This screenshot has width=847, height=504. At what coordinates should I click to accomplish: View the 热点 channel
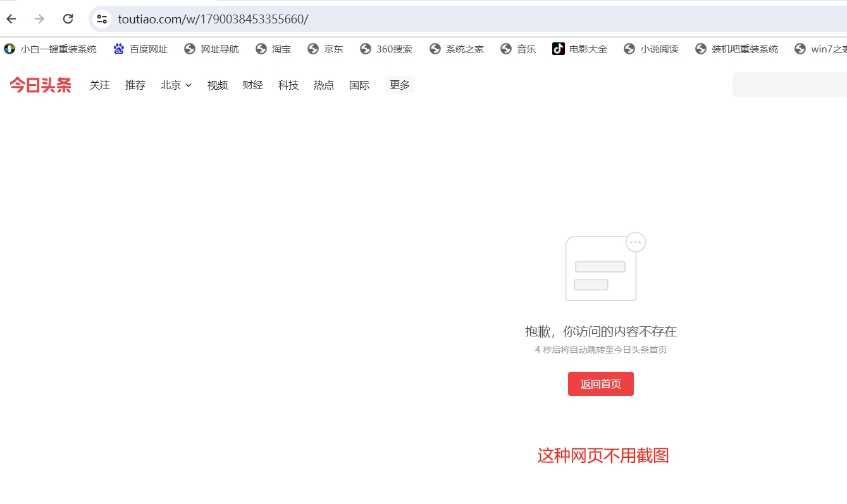[324, 85]
